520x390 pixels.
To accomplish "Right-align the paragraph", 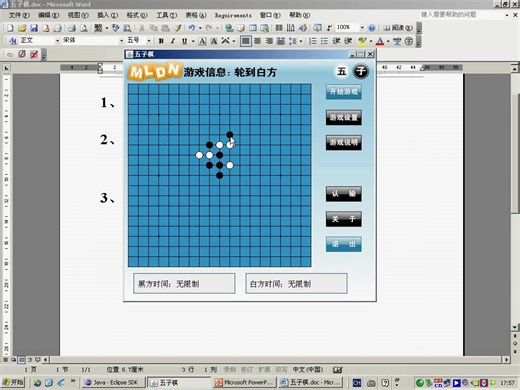I will click(269, 41).
